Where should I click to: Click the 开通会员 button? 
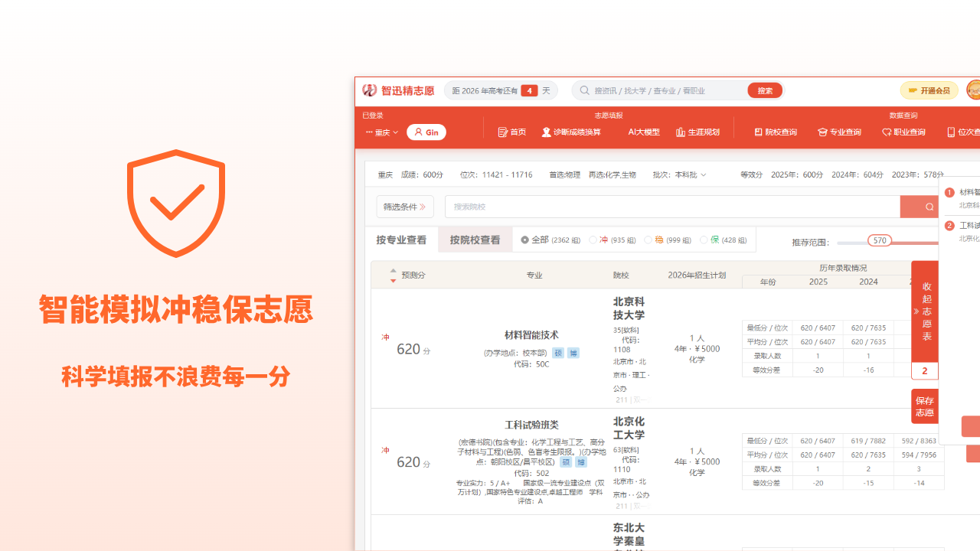tap(929, 90)
